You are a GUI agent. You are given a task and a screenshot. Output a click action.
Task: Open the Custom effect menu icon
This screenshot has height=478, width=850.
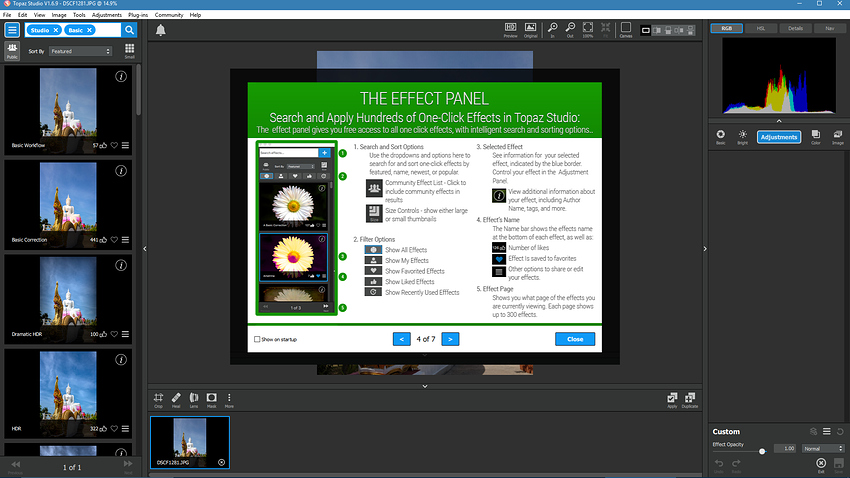(x=827, y=431)
